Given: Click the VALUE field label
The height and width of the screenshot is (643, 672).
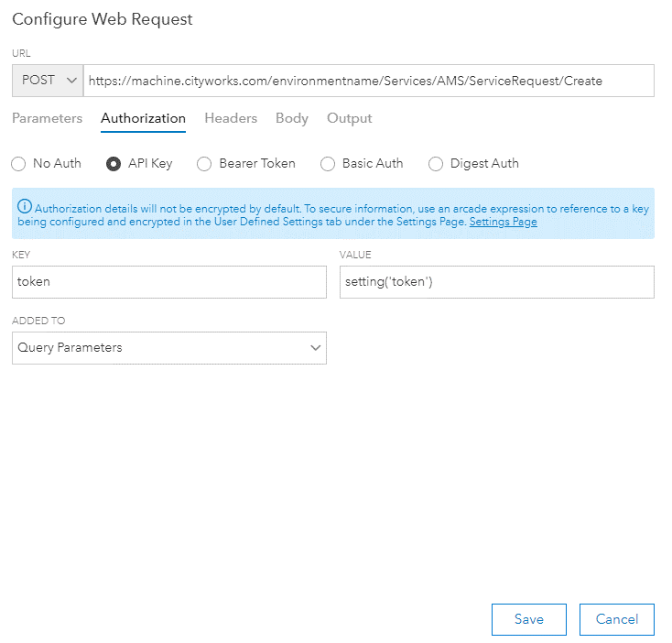Looking at the screenshot, I should (355, 255).
